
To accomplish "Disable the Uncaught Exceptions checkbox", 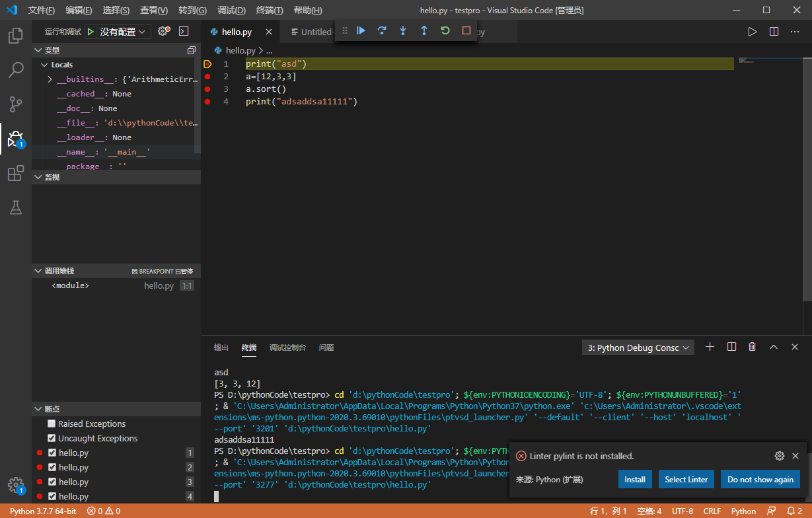I will point(52,438).
